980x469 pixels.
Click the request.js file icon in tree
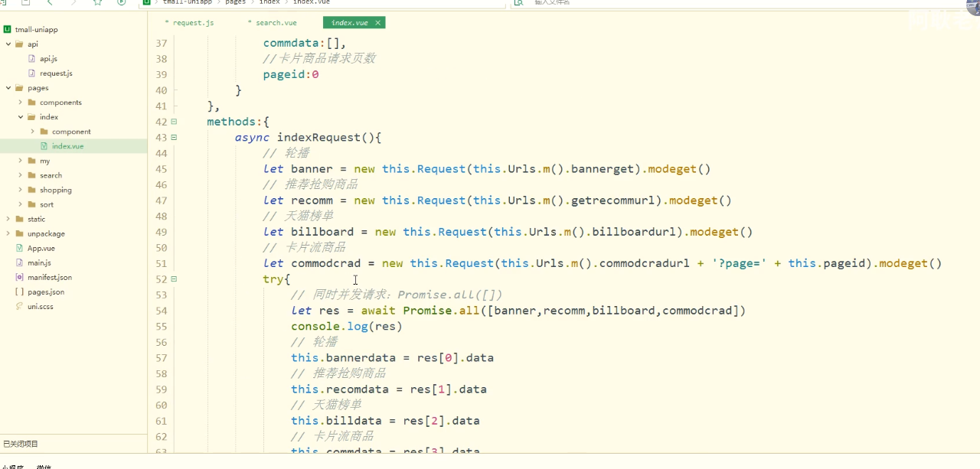(32, 73)
